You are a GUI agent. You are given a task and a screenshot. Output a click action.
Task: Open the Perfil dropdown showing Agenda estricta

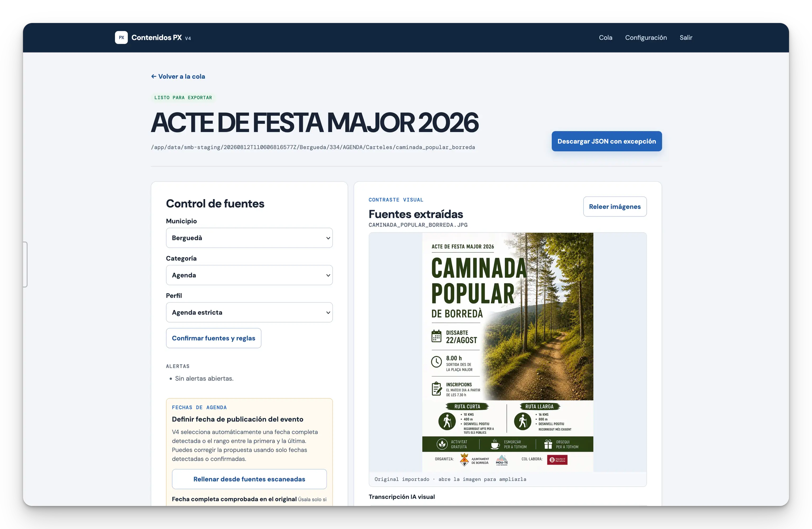click(x=249, y=312)
